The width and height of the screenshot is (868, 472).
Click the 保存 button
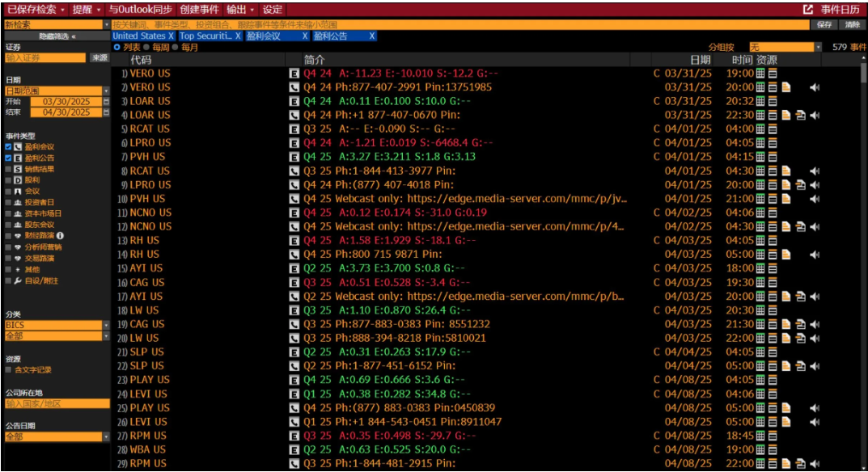[x=824, y=25]
